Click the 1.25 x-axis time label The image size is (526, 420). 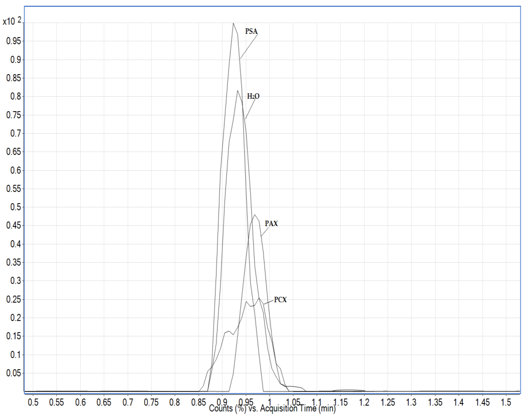388,402
